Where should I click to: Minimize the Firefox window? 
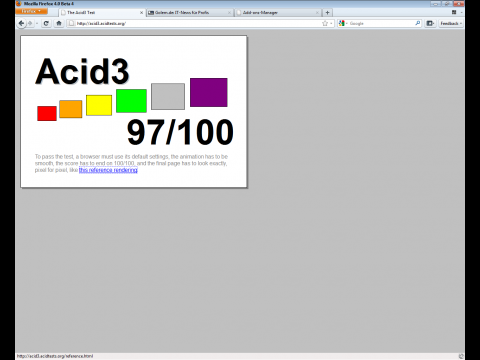[435, 4]
